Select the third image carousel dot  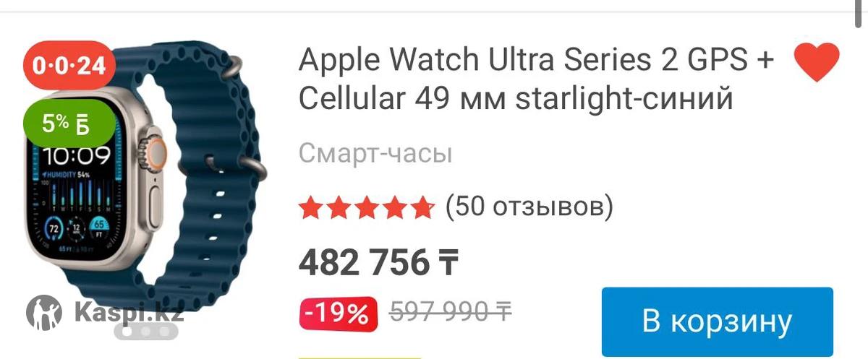click(165, 332)
